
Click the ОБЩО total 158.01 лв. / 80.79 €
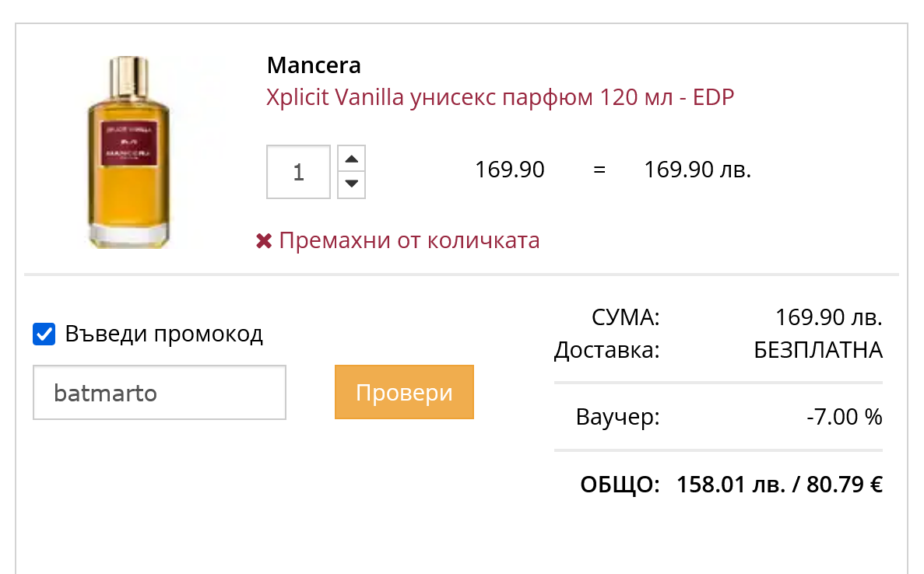779,485
